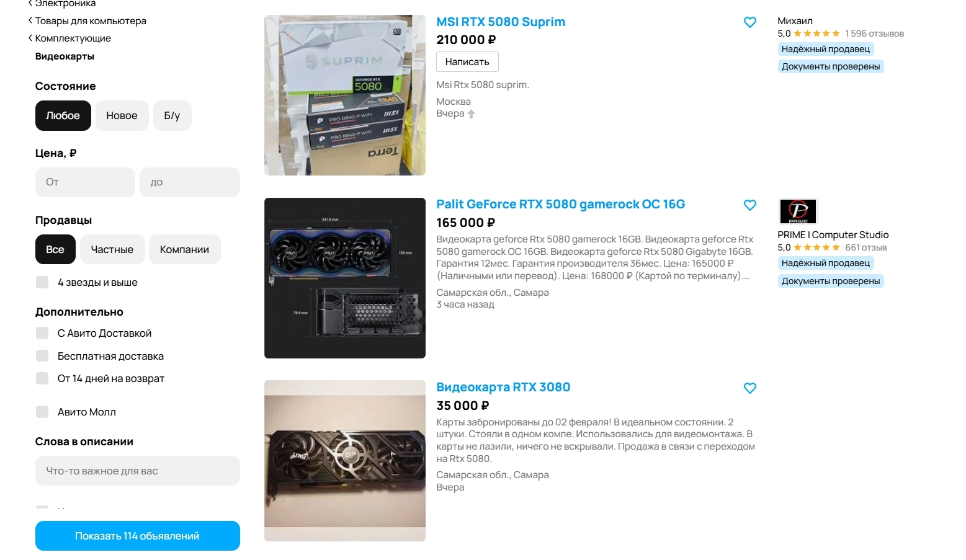Click the back chevron beside Товары для компьютера
966x560 pixels.
click(30, 20)
